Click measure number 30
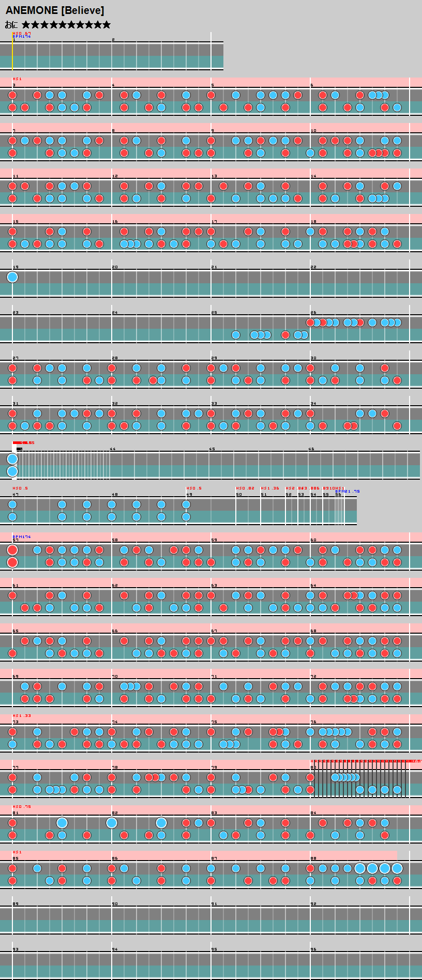The image size is (422, 980). [x=313, y=358]
